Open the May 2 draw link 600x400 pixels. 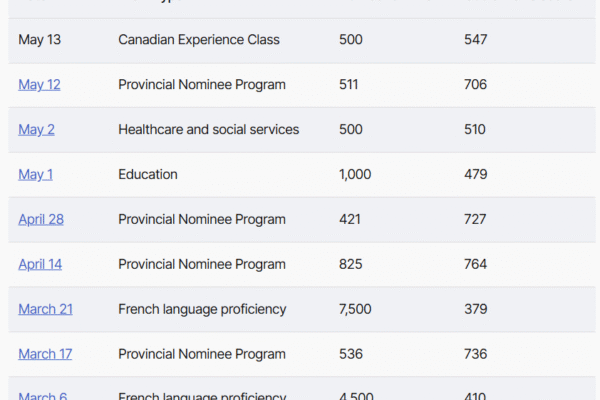coord(36,129)
